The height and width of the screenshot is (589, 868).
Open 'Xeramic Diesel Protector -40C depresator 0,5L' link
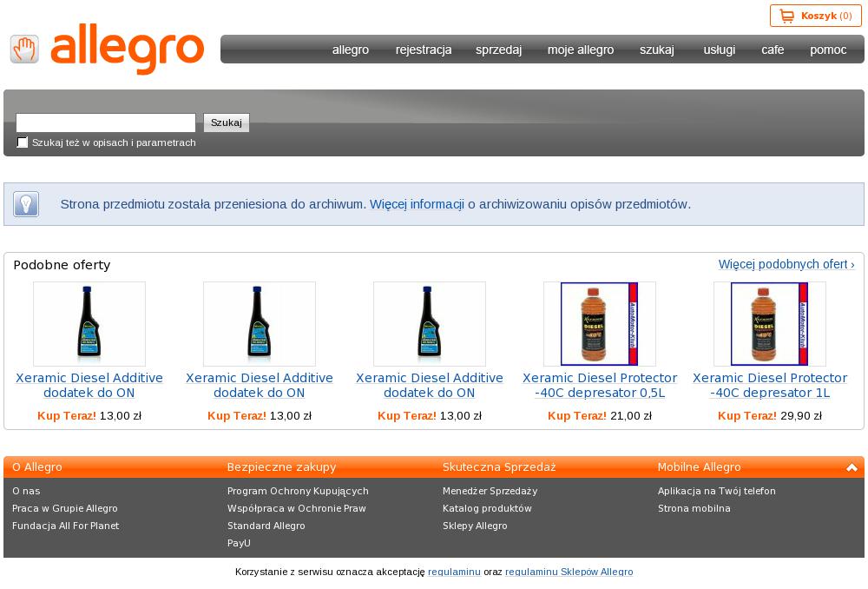click(600, 385)
